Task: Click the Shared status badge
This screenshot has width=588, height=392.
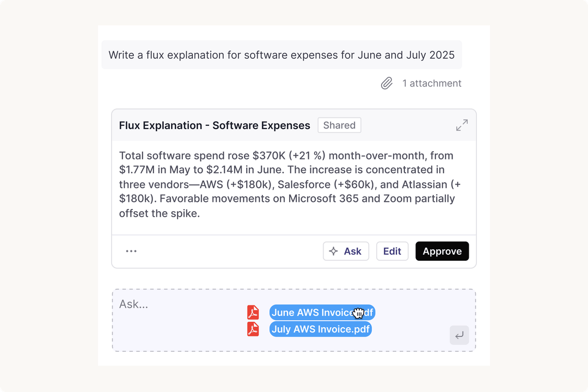Action: pyautogui.click(x=339, y=125)
